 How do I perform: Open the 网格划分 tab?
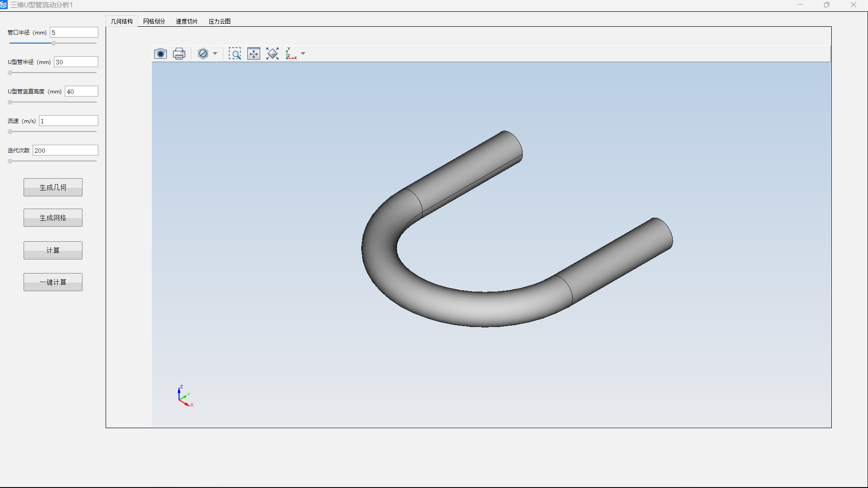(154, 21)
